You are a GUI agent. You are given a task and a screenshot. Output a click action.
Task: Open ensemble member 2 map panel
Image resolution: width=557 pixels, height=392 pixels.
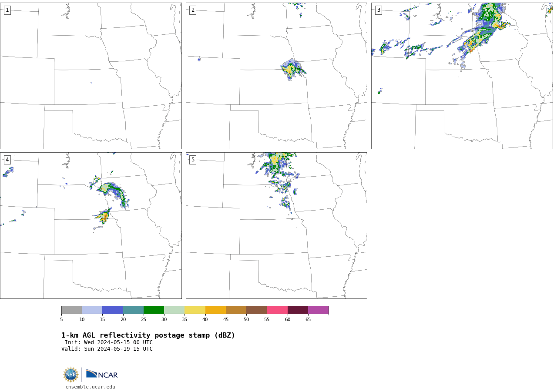(276, 76)
